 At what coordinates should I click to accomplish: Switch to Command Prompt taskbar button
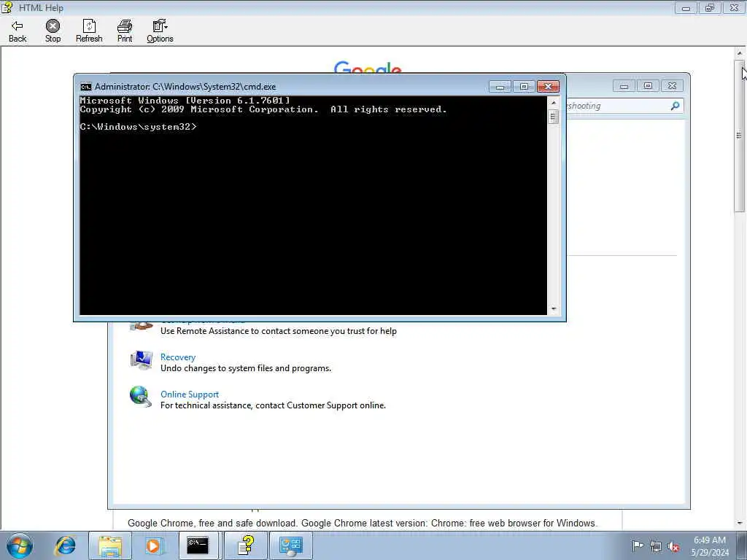197,545
